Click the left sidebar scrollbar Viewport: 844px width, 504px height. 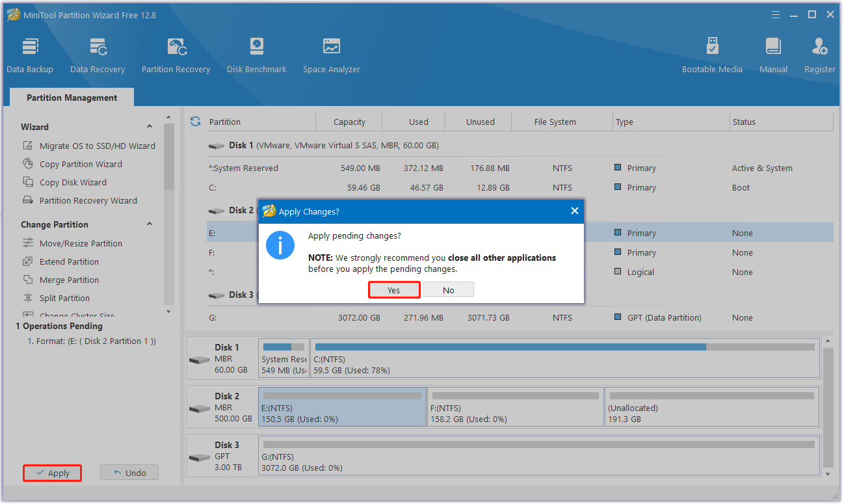(x=169, y=156)
